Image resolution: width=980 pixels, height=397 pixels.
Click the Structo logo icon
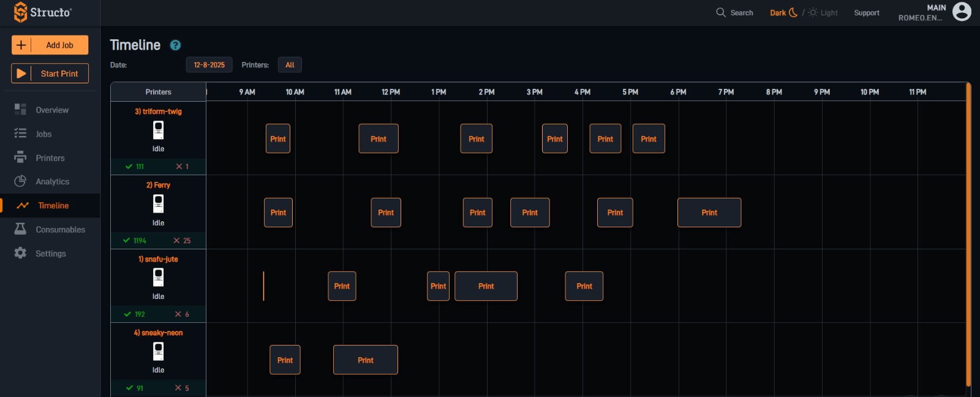(20, 12)
